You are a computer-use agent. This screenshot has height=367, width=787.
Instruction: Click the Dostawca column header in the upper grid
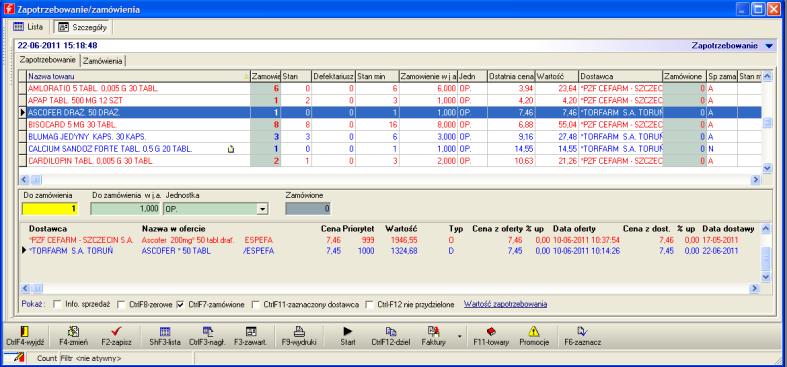620,76
